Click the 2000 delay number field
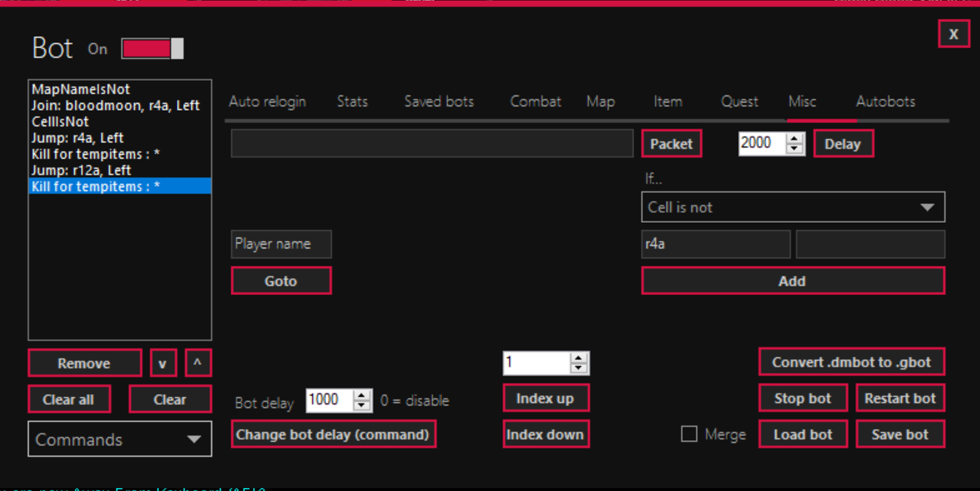The height and width of the screenshot is (491, 980). pyautogui.click(x=762, y=143)
